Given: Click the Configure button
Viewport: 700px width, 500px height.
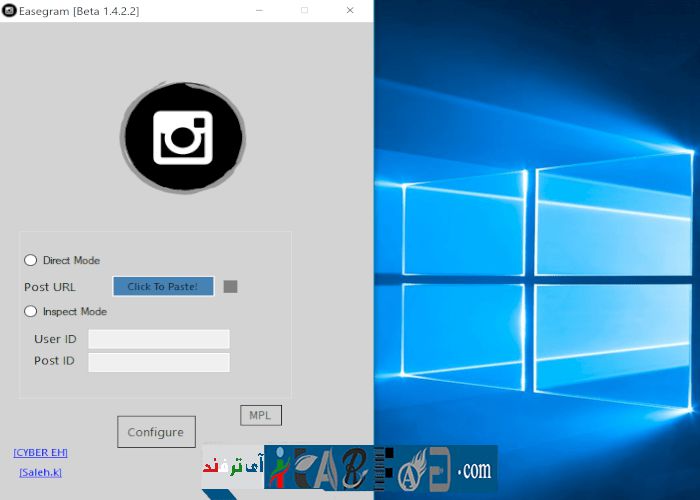Looking at the screenshot, I should pos(156,432).
